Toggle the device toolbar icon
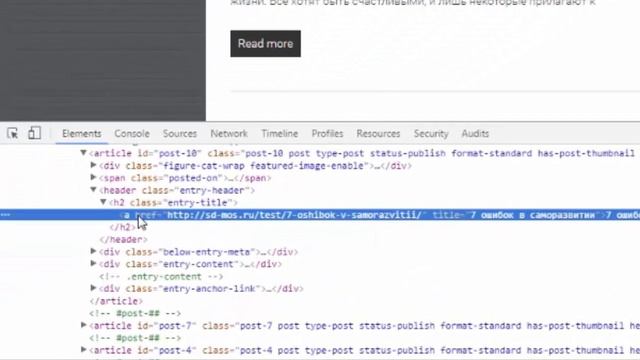 pyautogui.click(x=34, y=133)
